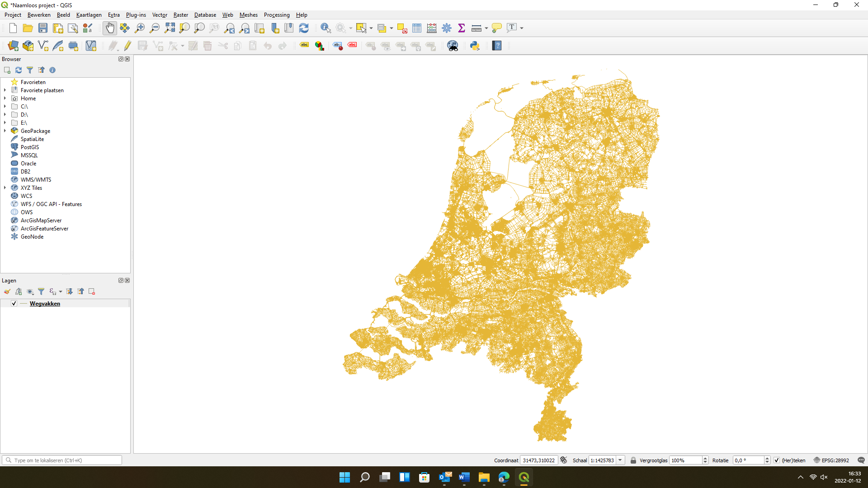
Task: Expand the Home tree node
Action: 5,99
